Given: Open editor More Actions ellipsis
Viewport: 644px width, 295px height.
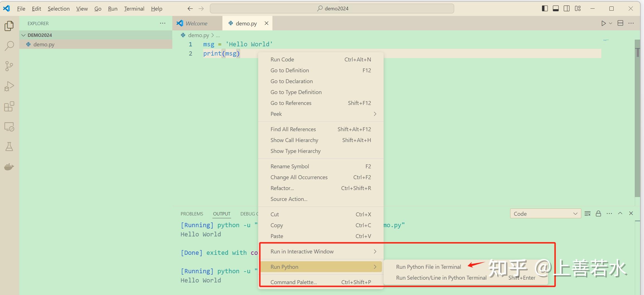Looking at the screenshot, I should click(631, 23).
